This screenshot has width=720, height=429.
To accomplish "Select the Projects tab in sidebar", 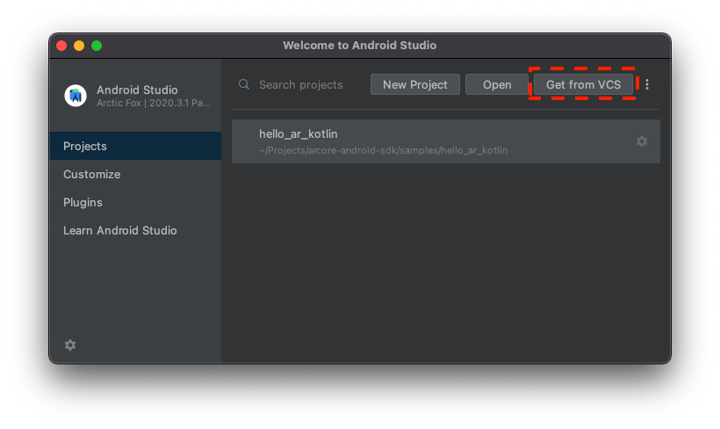I will [135, 146].
